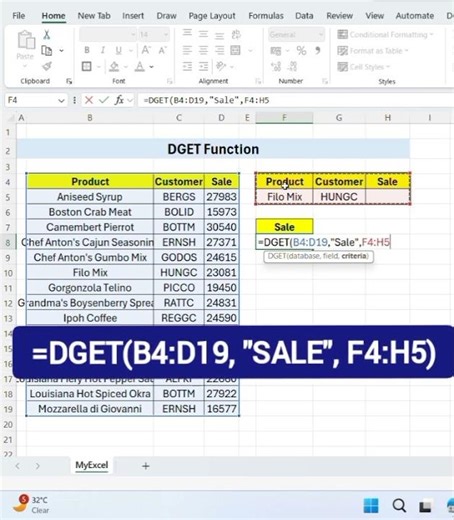Toggle Align Right
Image resolution: width=454 pixels, height=520 pixels.
[x=219, y=50]
